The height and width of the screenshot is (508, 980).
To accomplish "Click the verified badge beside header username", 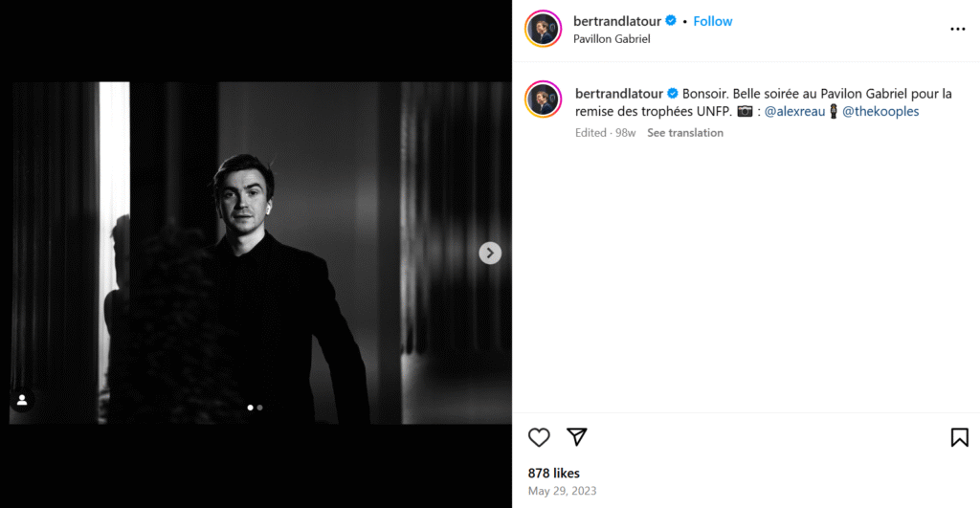I will click(x=672, y=21).
